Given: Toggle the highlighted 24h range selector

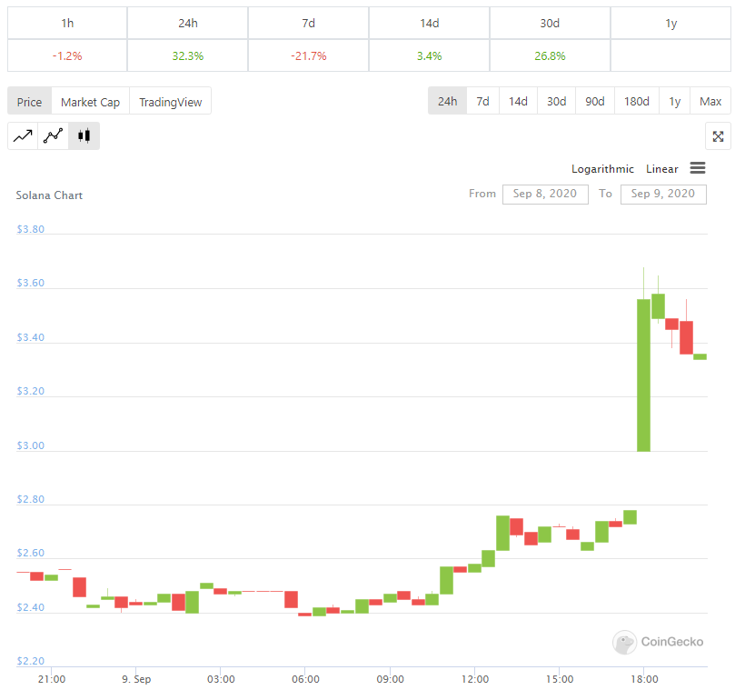Looking at the screenshot, I should pos(447,101).
